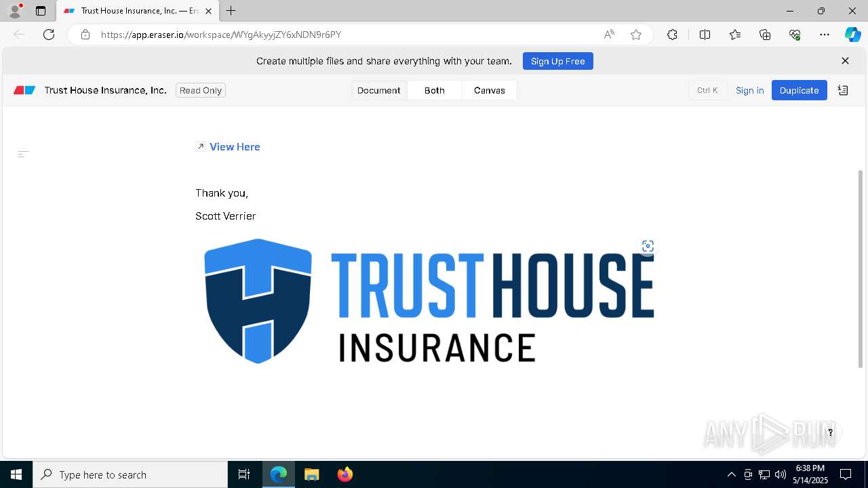
Task: Click the Eraser logo icon
Action: point(24,90)
